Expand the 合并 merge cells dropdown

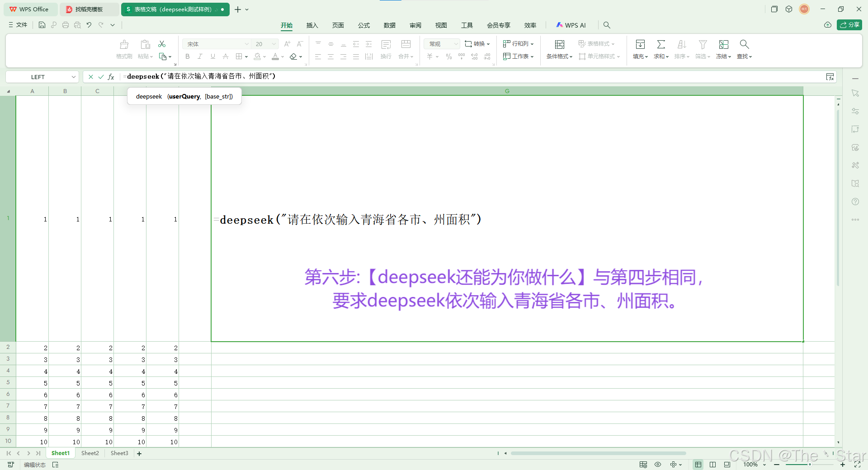pos(406,56)
